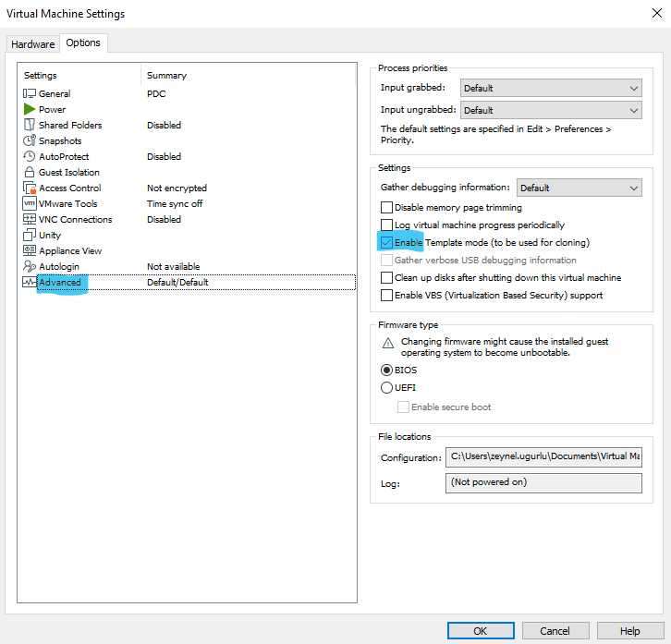Click the Advanced waveform icon
The image size is (671, 644).
point(29,282)
